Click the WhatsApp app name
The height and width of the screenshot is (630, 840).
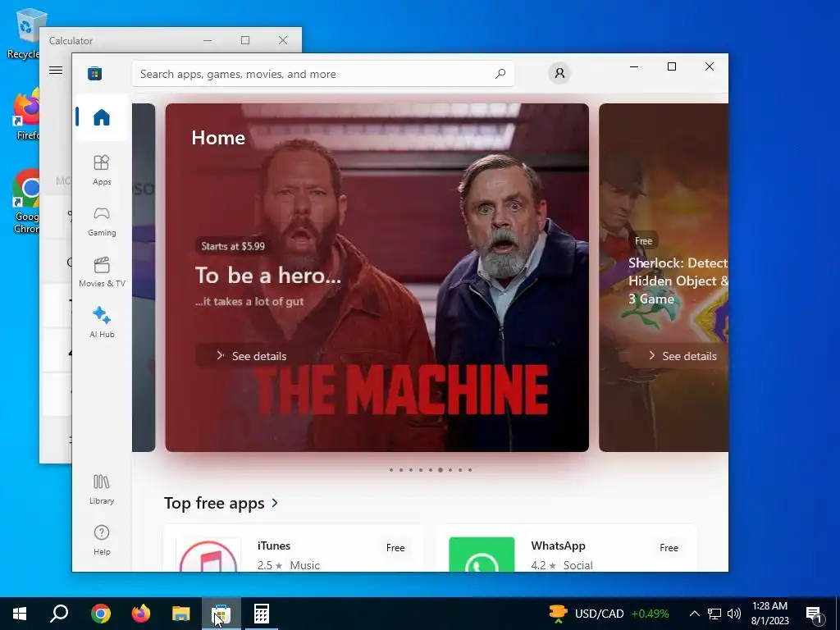558,546
